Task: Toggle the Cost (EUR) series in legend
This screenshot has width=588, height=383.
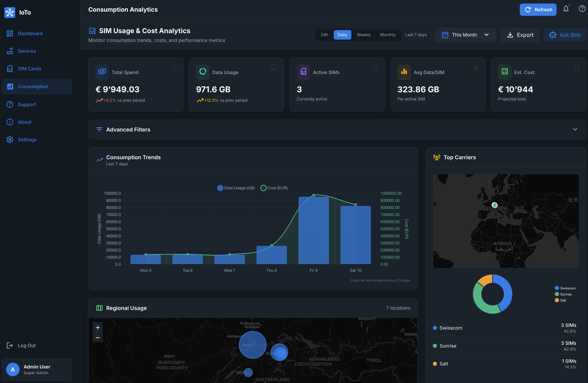Action: (274, 188)
